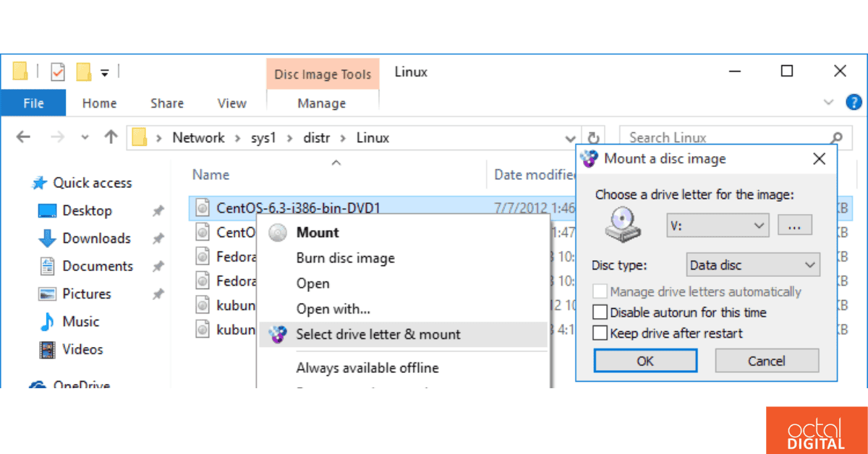Enable Disable autorun for this time
The image size is (868, 454).
point(599,313)
